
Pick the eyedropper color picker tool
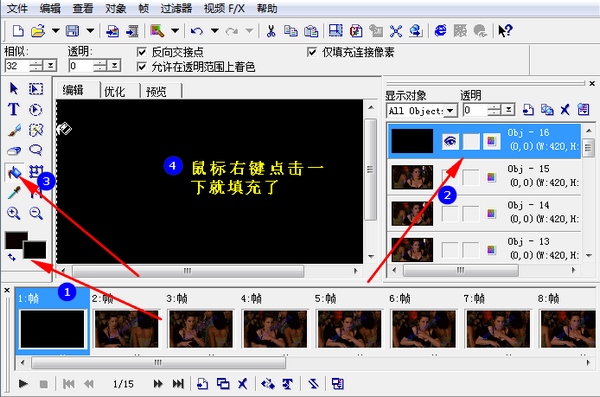14,193
